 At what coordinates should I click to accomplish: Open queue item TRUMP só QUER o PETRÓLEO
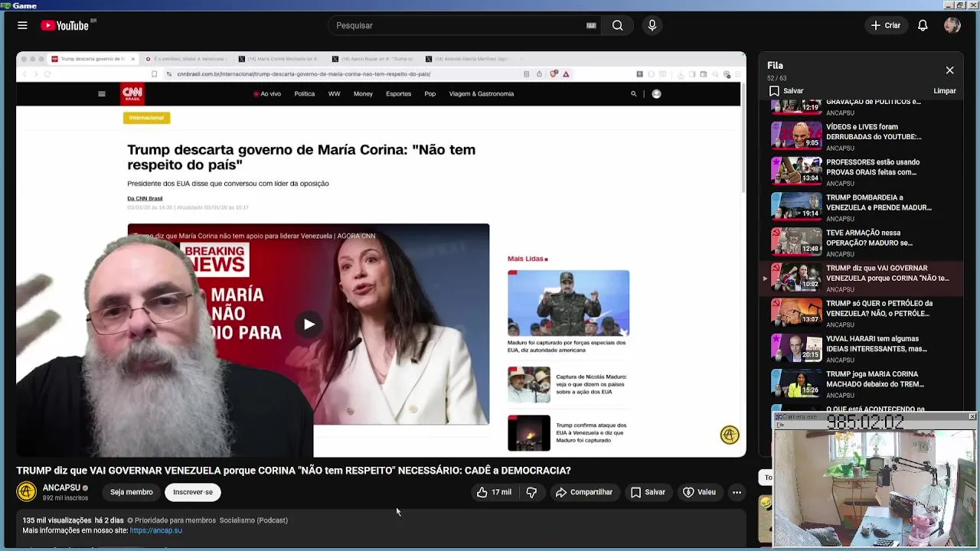[x=863, y=312]
